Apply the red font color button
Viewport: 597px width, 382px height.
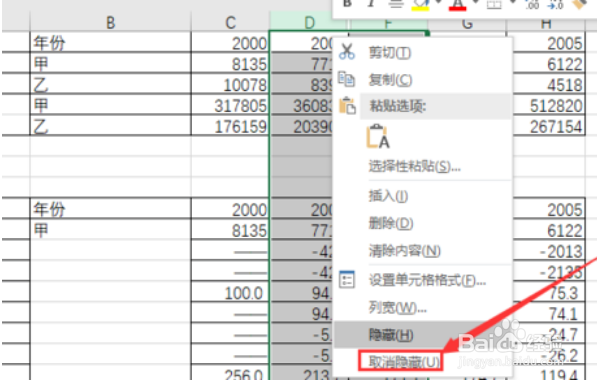coord(457,5)
